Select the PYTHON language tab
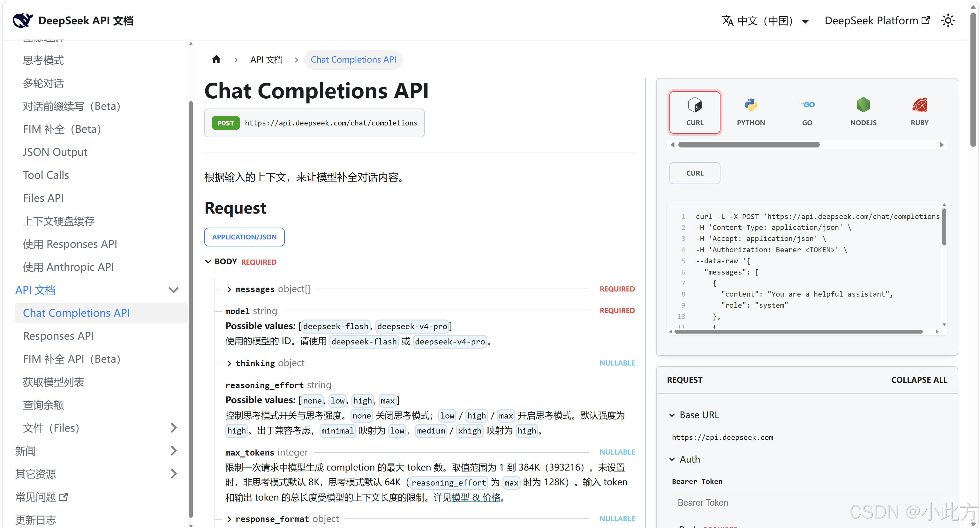 coord(750,112)
